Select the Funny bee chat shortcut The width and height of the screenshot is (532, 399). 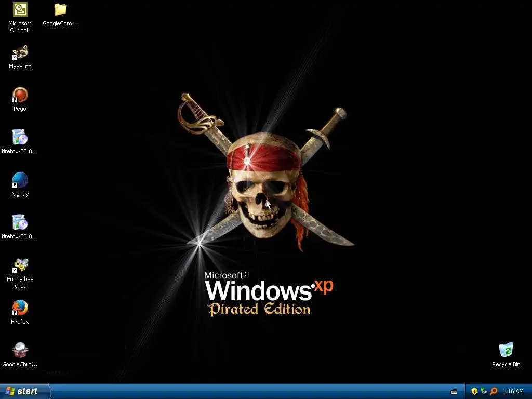(20, 265)
